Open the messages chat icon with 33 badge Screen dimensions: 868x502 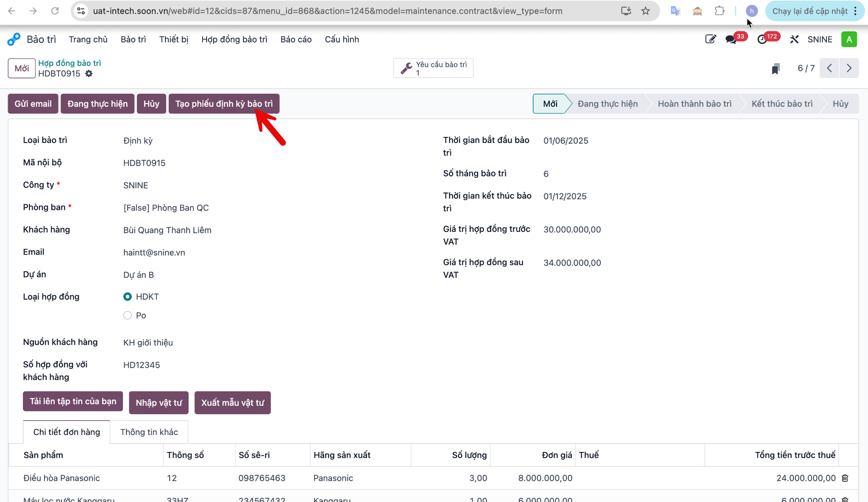click(731, 39)
